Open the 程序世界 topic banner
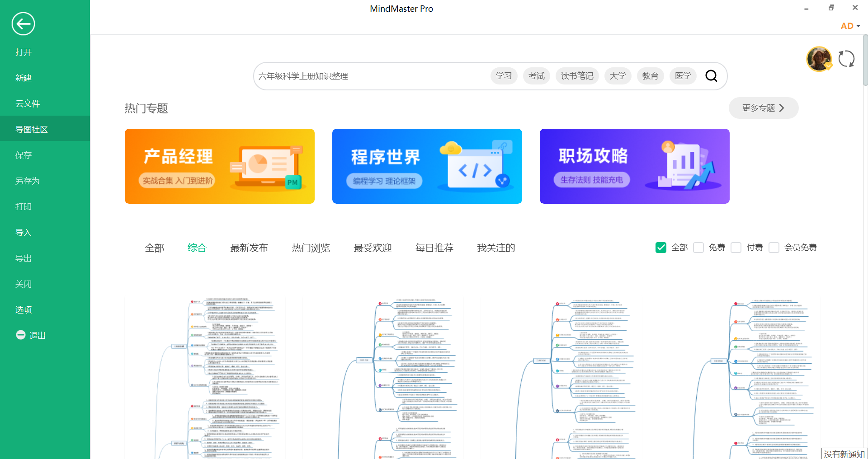This screenshot has height=459, width=868. [x=427, y=166]
